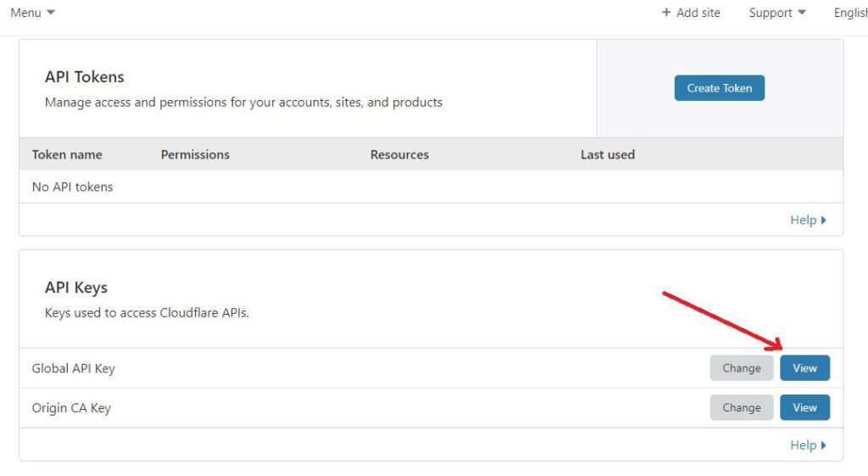The image size is (868, 476).
Task: Click the API Keys heading
Action: pyautogui.click(x=75, y=288)
